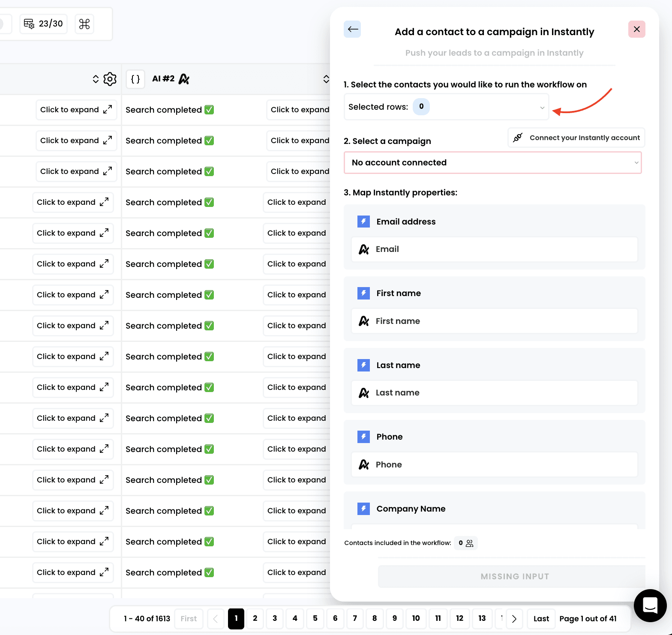The width and height of the screenshot is (672, 635).
Task: Click the previous page chevron
Action: pos(216,619)
